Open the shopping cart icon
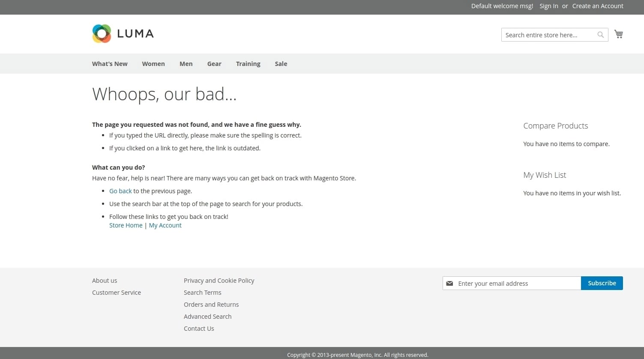Image resolution: width=644 pixels, height=359 pixels. (618, 34)
